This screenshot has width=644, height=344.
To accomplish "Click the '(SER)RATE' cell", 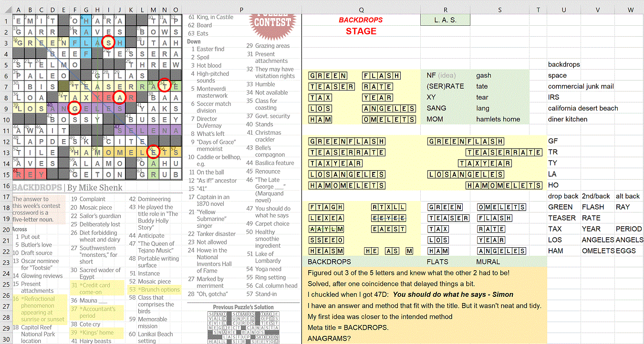I will coord(446,86).
